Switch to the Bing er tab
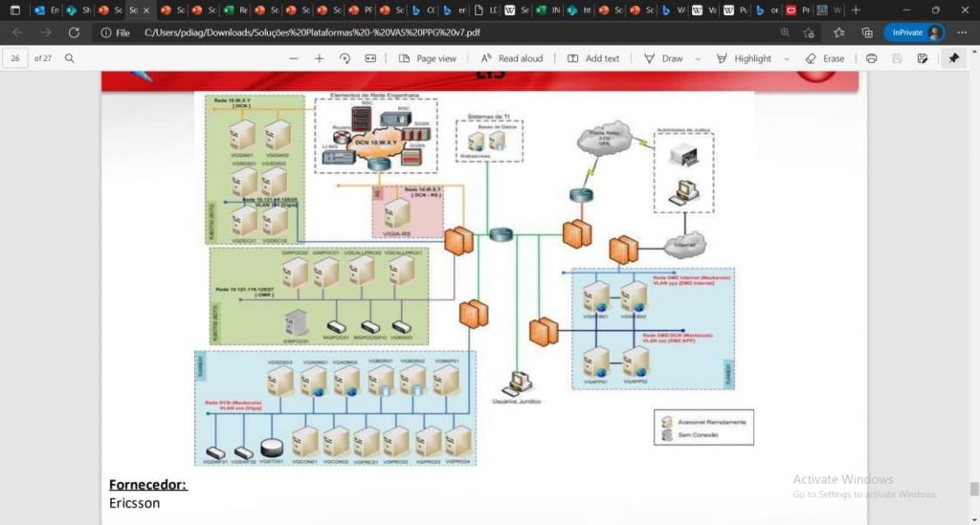 click(455, 10)
